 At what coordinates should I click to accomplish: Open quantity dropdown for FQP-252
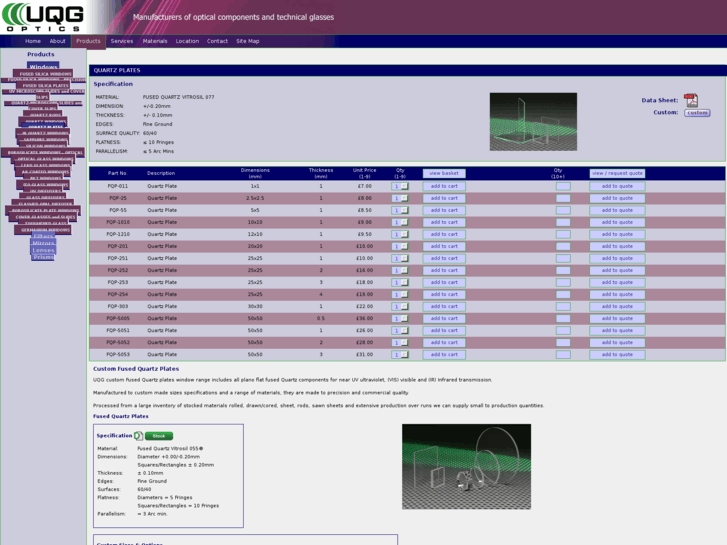pos(400,271)
